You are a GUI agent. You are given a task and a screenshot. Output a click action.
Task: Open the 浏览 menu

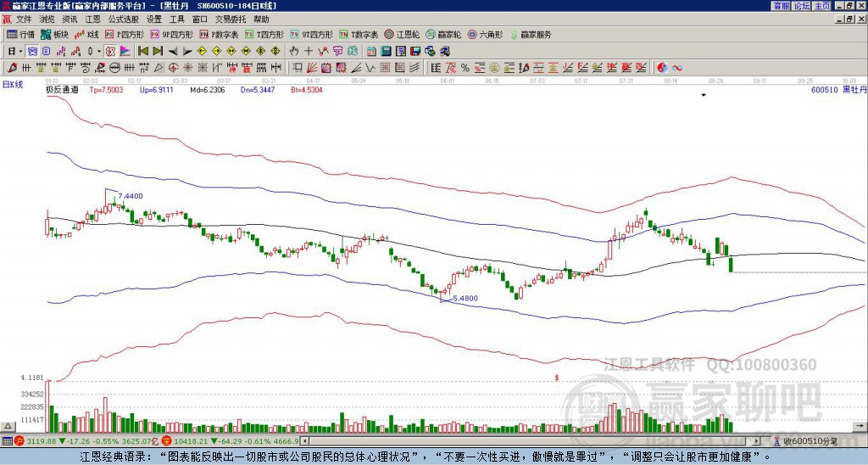47,20
